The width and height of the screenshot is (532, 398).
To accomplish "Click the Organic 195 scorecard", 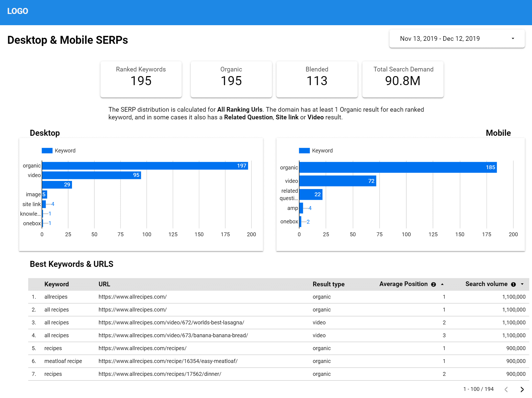I will click(x=231, y=79).
